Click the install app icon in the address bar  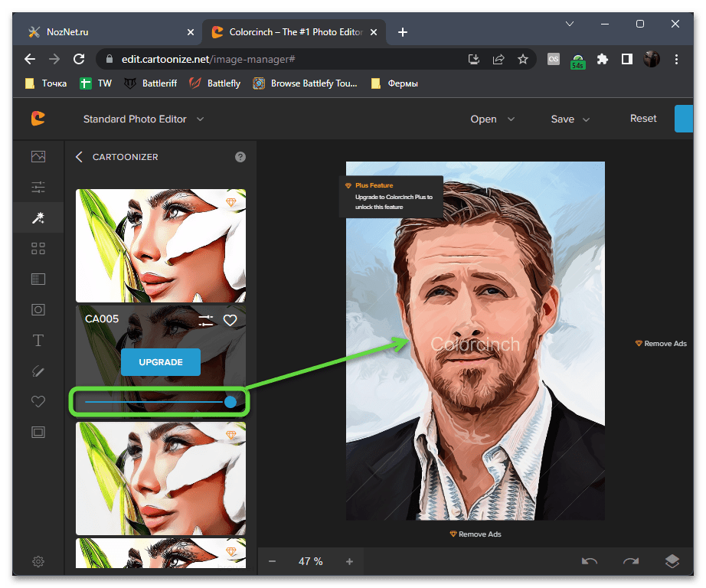coord(474,59)
